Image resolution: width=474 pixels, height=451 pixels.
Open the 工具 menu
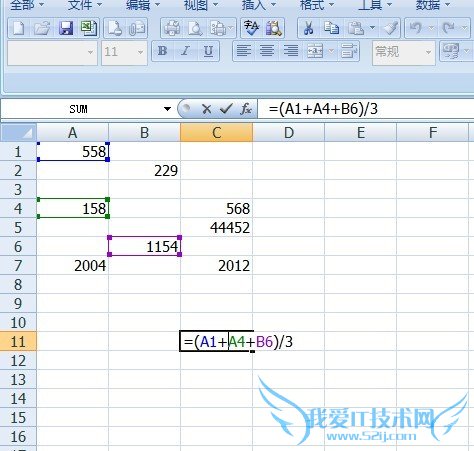point(375,5)
